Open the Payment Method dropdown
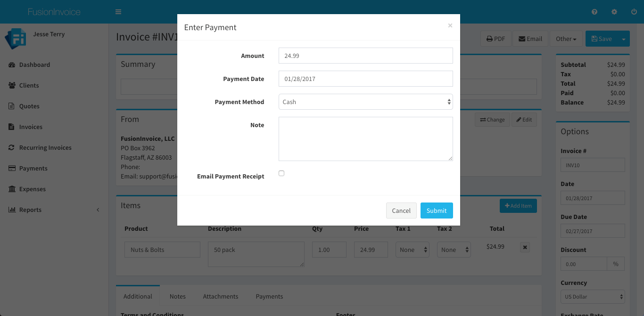The height and width of the screenshot is (316, 644). (x=365, y=102)
